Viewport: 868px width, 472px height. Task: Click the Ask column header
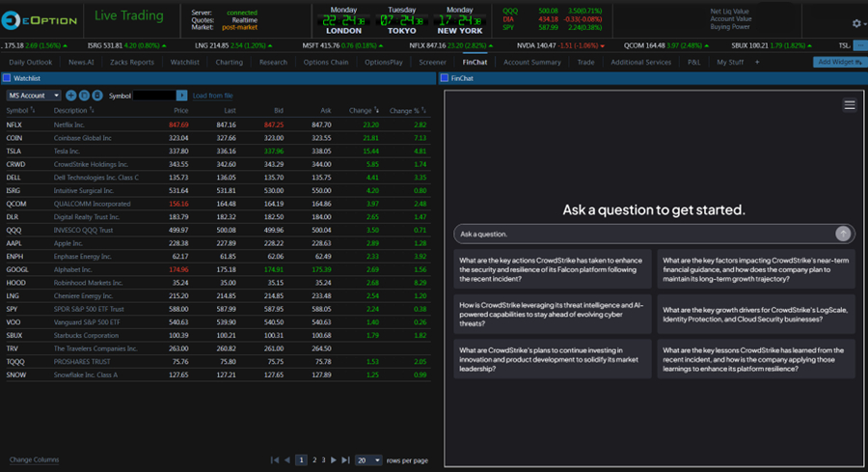[x=326, y=110]
